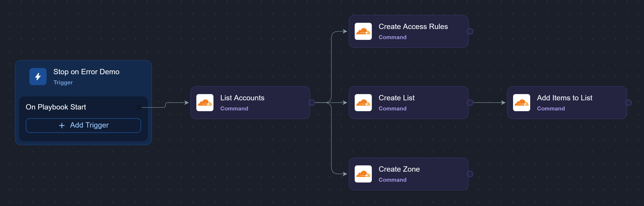Click the On Playbook Start output port
Screen dimensions: 644x206
[138, 107]
